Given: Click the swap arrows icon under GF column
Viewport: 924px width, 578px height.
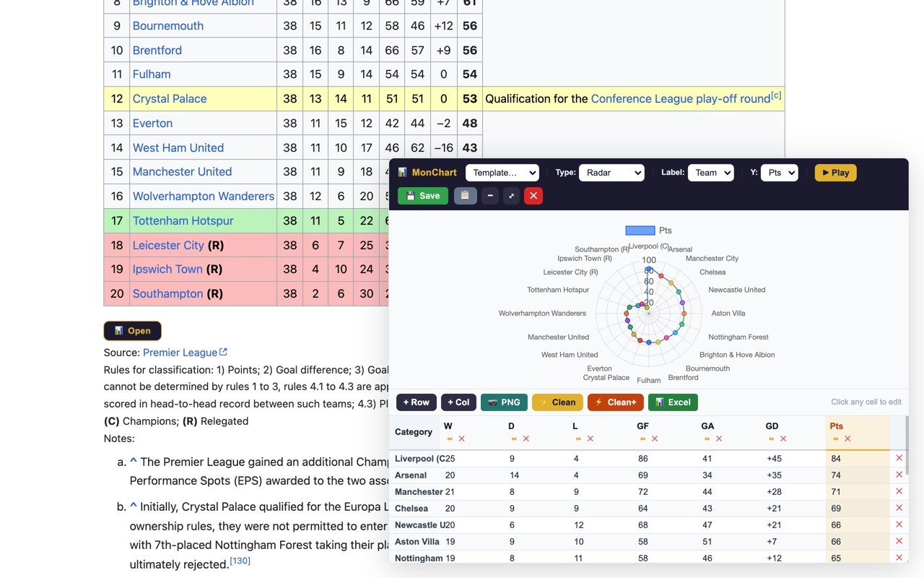Looking at the screenshot, I should [x=642, y=439].
